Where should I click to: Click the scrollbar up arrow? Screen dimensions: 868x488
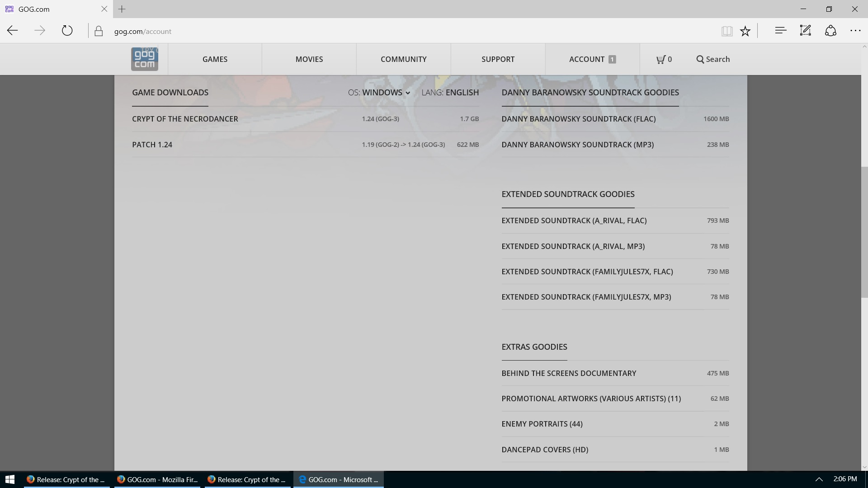click(864, 47)
